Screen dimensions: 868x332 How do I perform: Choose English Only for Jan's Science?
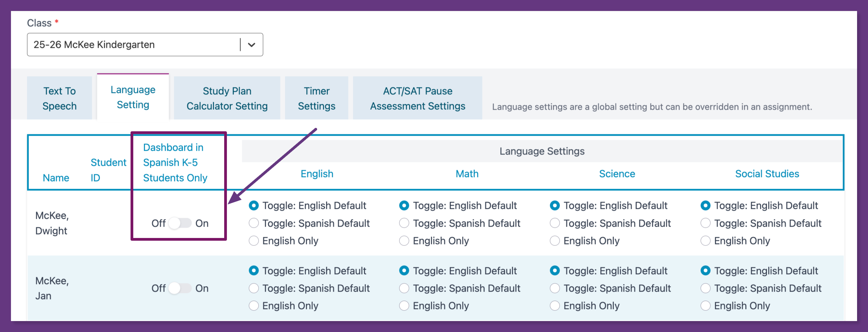click(x=555, y=306)
